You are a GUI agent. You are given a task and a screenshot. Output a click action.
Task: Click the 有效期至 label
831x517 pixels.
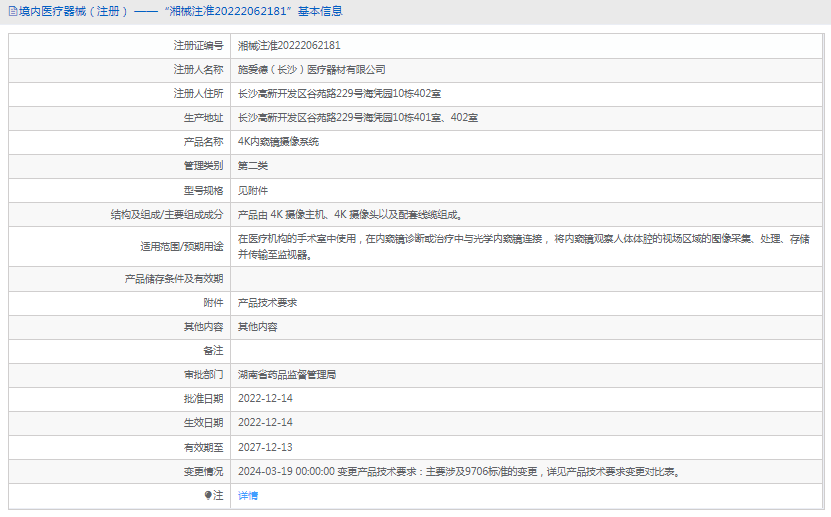pos(204,447)
